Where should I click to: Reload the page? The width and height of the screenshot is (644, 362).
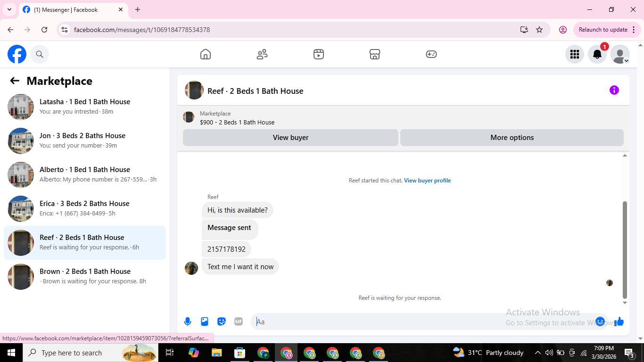44,30
